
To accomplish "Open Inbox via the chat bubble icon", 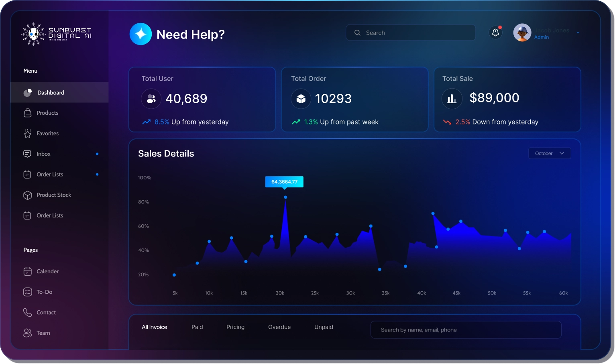I will pyautogui.click(x=27, y=154).
